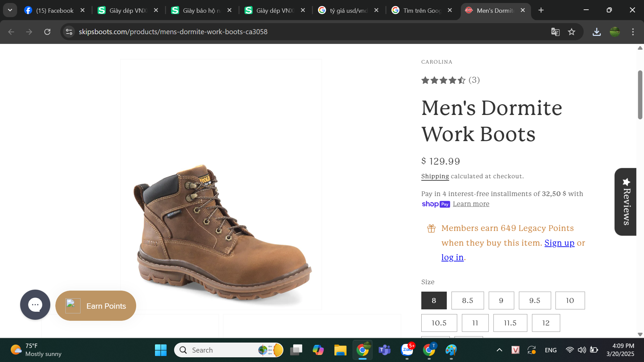View site information icon in address bar
Viewport: 644px width, 362px height.
point(69,32)
